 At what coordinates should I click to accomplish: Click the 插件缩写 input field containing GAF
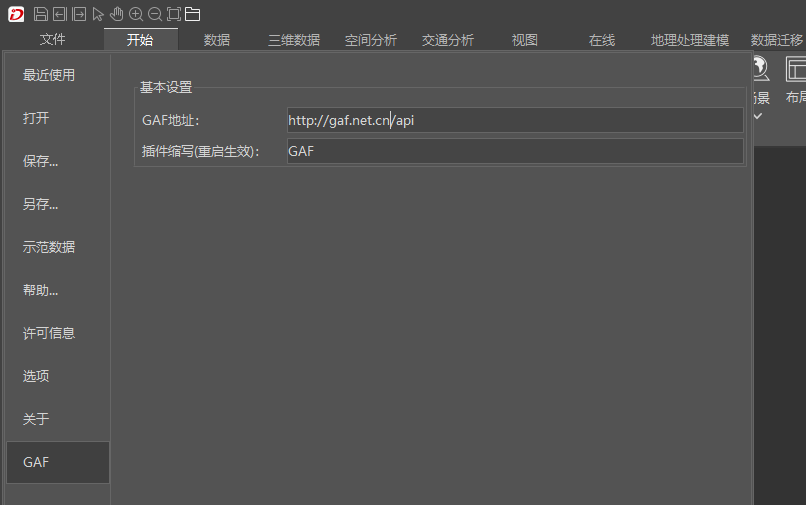pos(515,151)
